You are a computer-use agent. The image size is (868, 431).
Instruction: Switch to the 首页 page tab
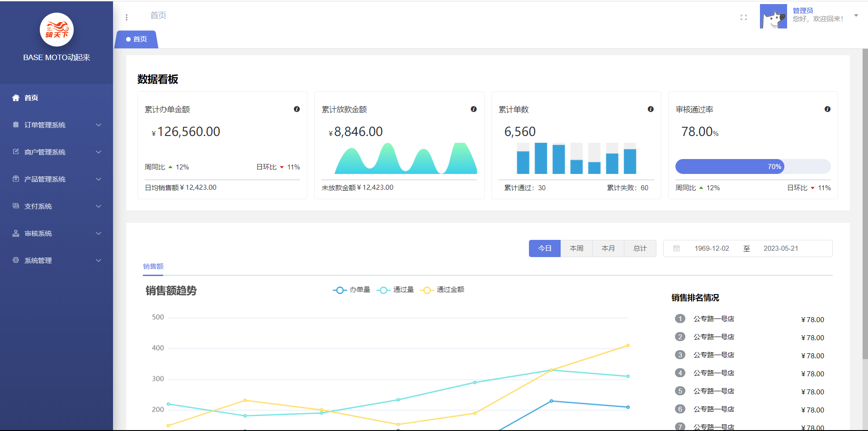137,39
